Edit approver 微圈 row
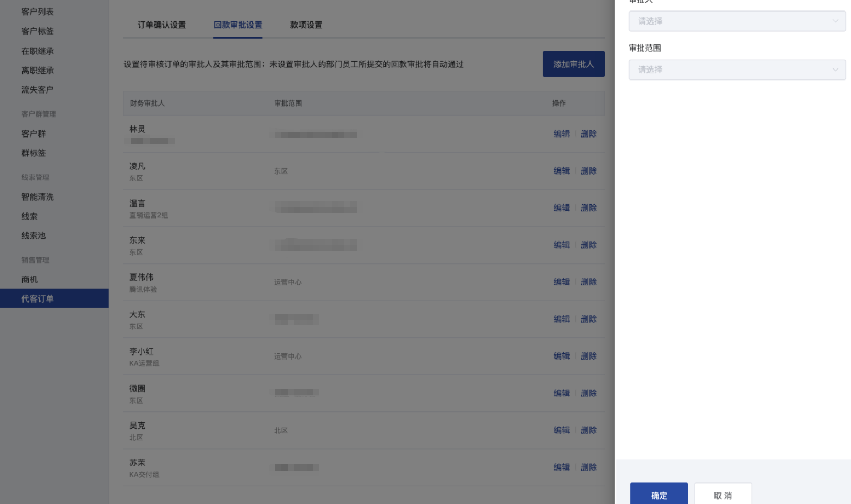851x504 pixels. tap(562, 394)
